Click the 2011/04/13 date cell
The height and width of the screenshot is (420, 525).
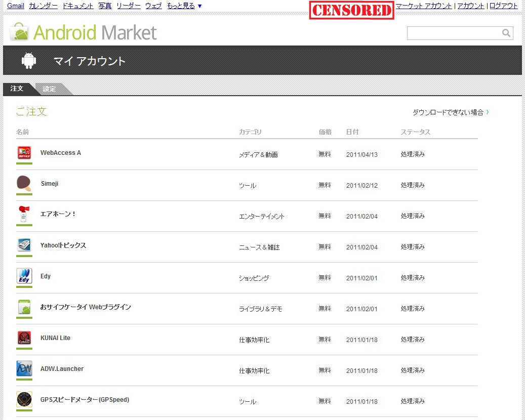click(362, 155)
